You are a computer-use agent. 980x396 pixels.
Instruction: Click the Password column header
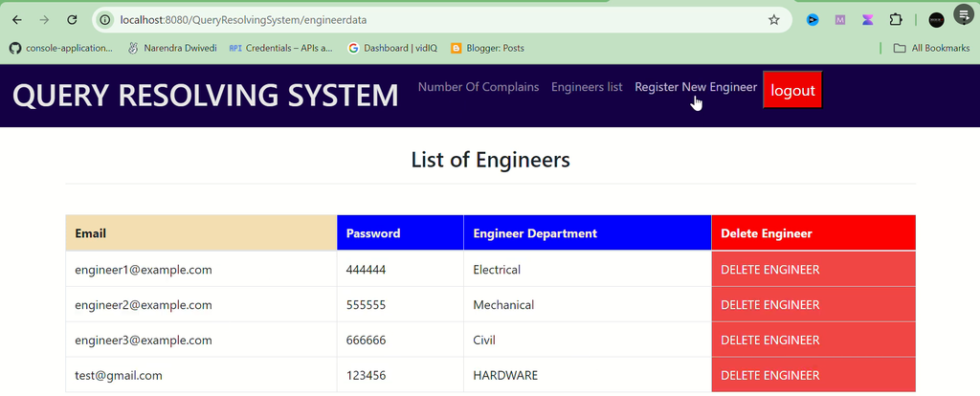point(400,233)
